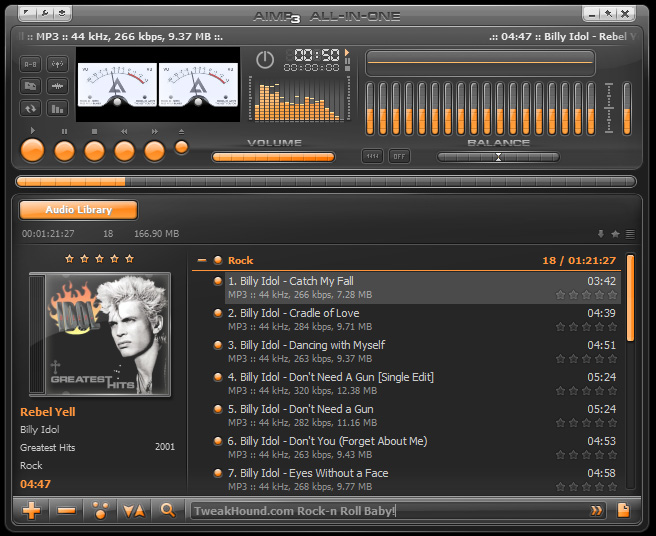This screenshot has width=656, height=536.
Task: Adjust the preamp slider beside the scale
Action: click(x=627, y=109)
